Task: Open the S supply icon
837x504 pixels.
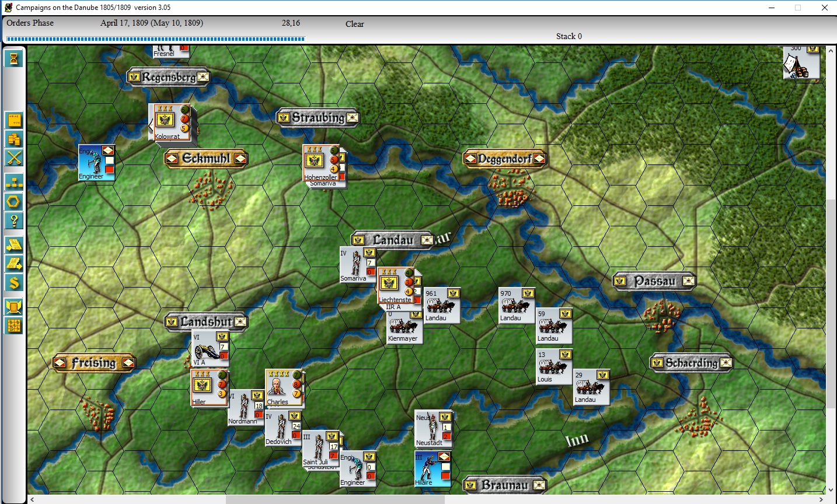Action: pyautogui.click(x=14, y=283)
